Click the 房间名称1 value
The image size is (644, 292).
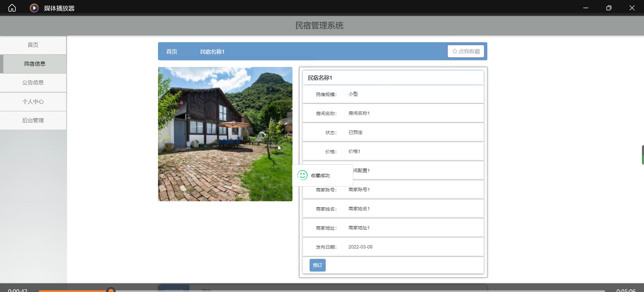pyautogui.click(x=359, y=113)
